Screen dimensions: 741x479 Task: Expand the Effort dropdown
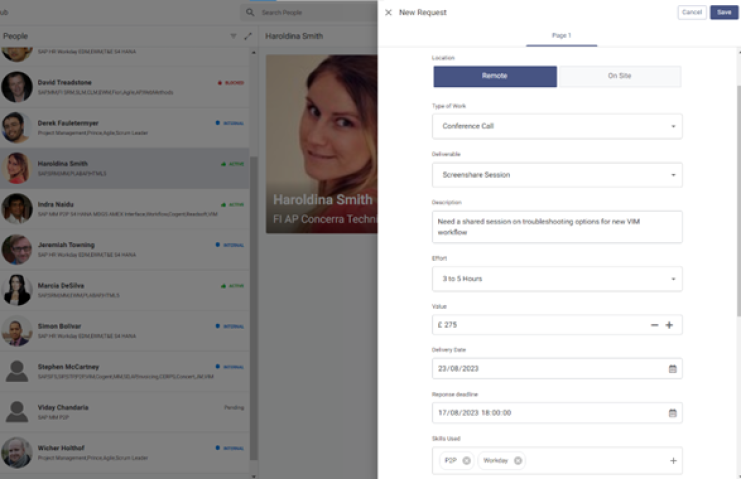[673, 278]
